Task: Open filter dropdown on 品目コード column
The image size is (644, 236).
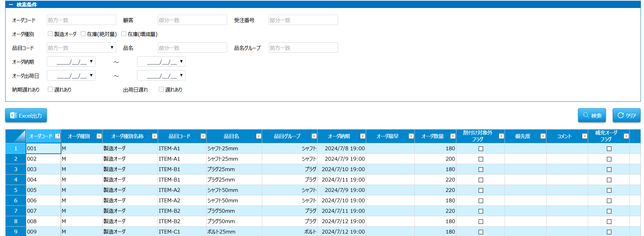Action: pyautogui.click(x=203, y=136)
